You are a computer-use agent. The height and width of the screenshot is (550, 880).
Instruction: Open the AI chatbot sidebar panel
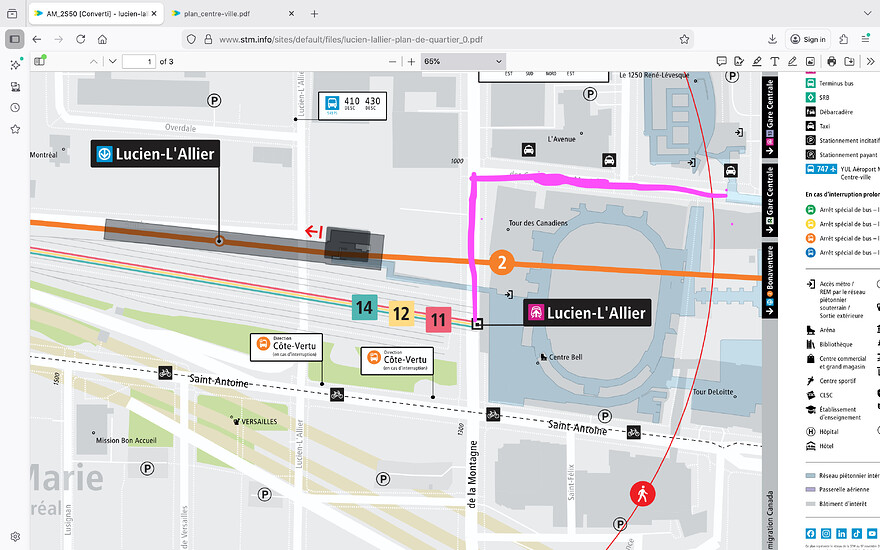coord(15,65)
